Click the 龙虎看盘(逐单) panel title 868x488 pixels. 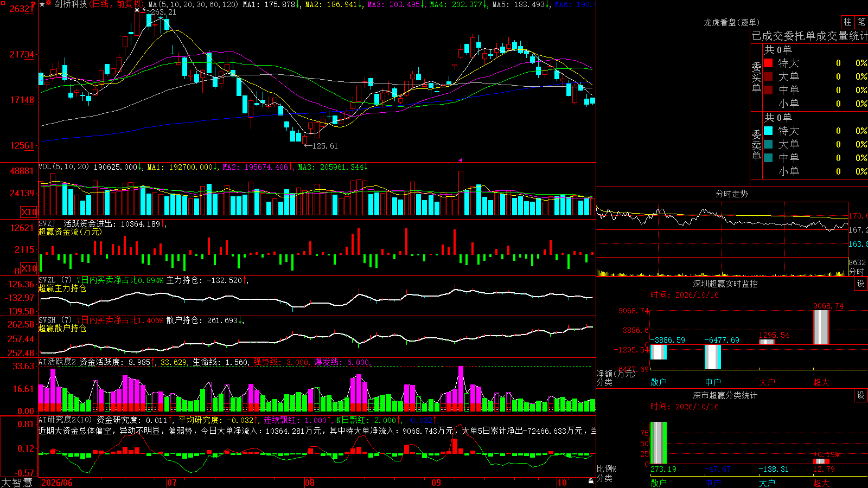(732, 22)
